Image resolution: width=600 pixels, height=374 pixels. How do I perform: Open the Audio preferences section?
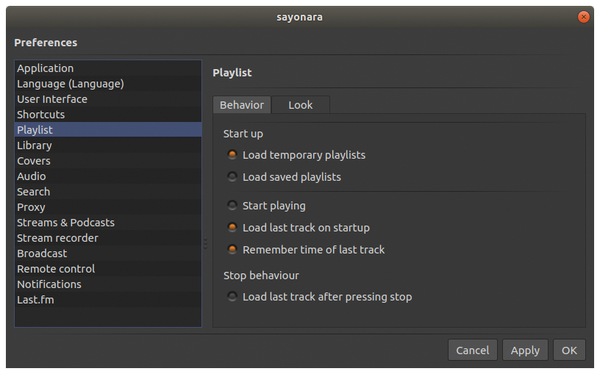pos(108,176)
